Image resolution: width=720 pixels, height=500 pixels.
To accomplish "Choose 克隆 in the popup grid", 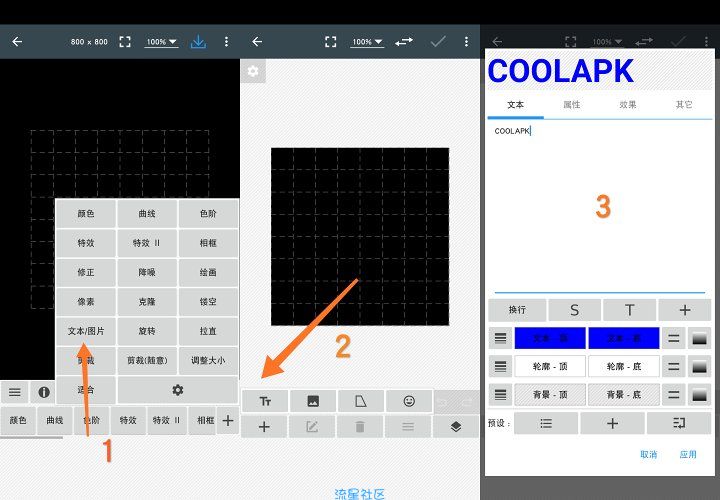I will [x=147, y=302].
